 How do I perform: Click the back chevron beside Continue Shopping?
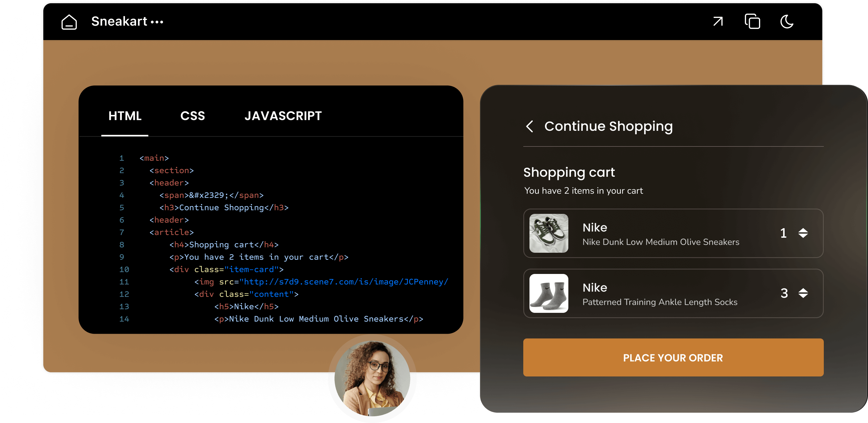[529, 126]
